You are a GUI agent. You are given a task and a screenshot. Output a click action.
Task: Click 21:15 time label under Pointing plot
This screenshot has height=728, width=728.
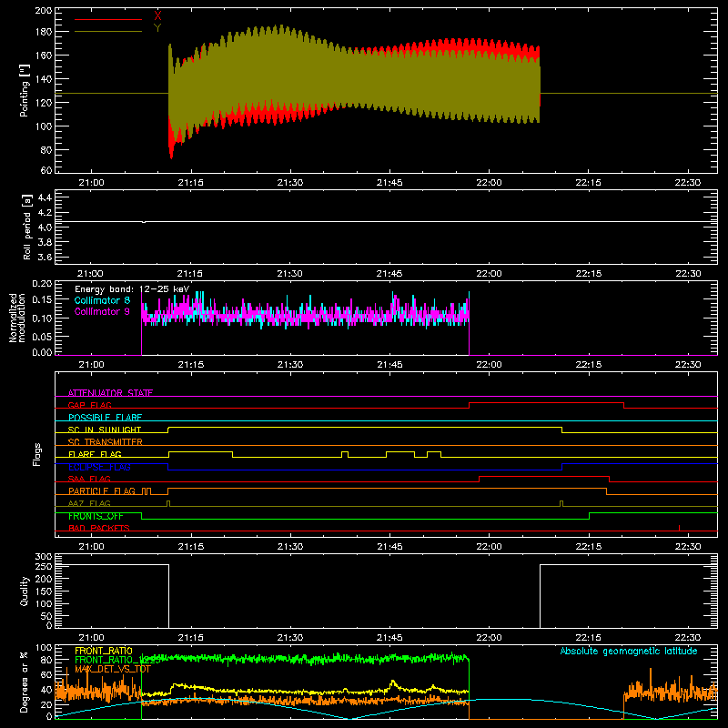[x=191, y=183]
